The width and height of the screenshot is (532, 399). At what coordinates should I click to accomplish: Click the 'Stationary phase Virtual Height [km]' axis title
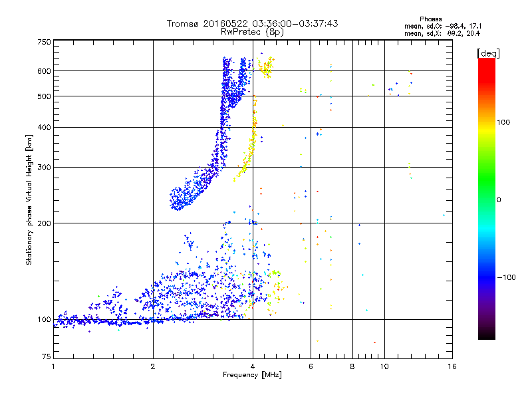pos(29,199)
